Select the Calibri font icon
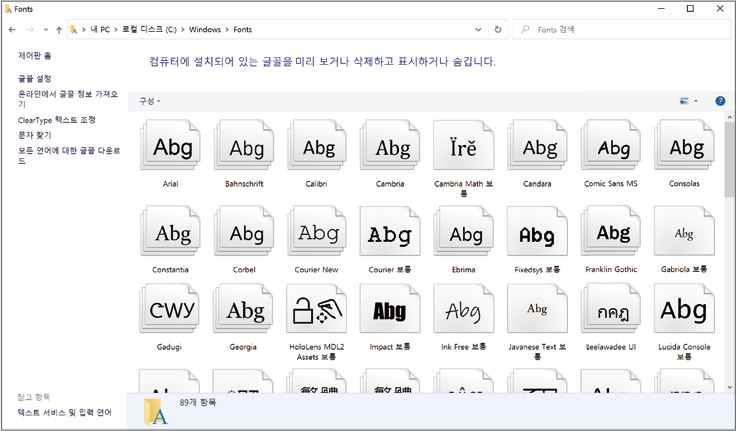The image size is (736, 431). (317, 145)
